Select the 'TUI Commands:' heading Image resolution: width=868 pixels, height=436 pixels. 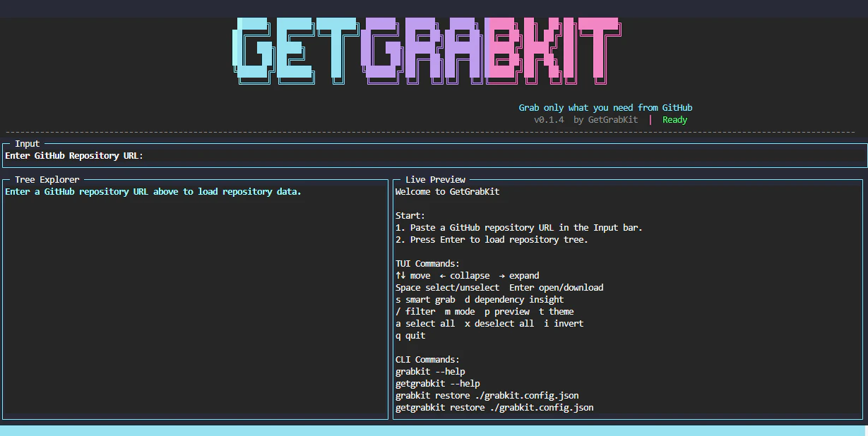[x=427, y=264]
